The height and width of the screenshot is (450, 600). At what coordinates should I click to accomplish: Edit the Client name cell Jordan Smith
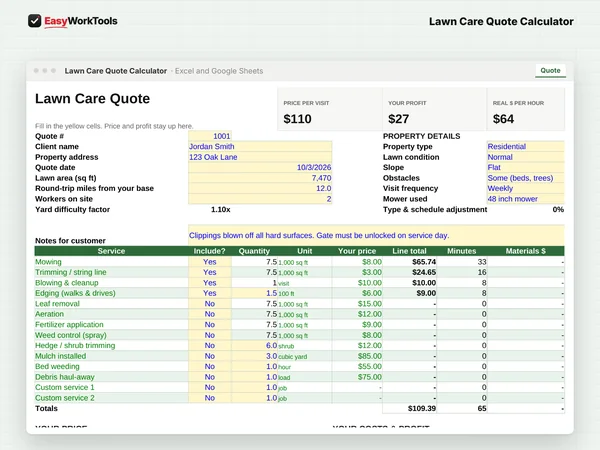tap(260, 147)
